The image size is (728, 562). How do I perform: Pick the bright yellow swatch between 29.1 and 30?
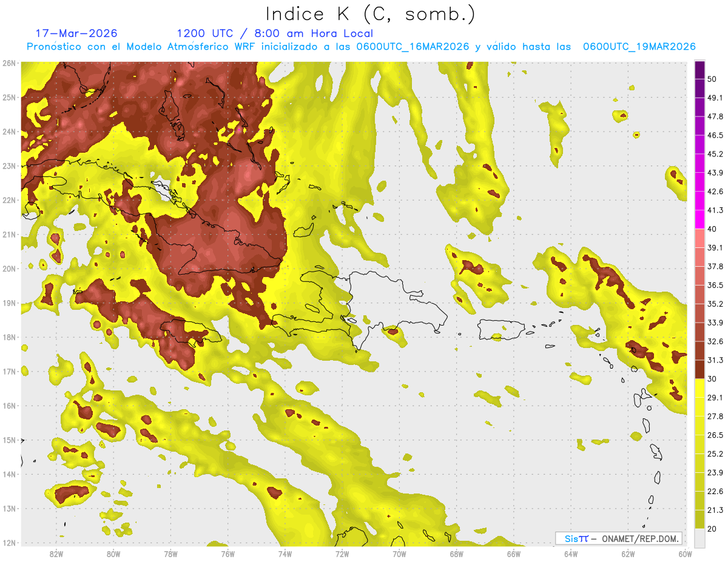coord(699,388)
